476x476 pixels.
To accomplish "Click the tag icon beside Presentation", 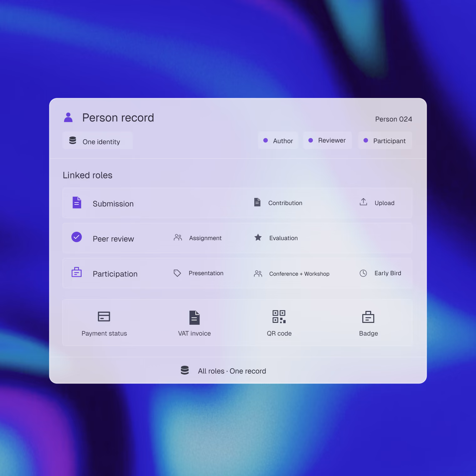I will pos(177,273).
